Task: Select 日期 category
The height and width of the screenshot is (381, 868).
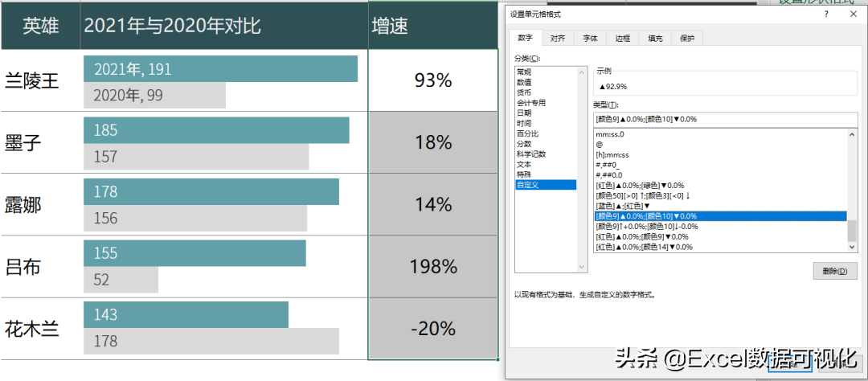Action: (545, 113)
